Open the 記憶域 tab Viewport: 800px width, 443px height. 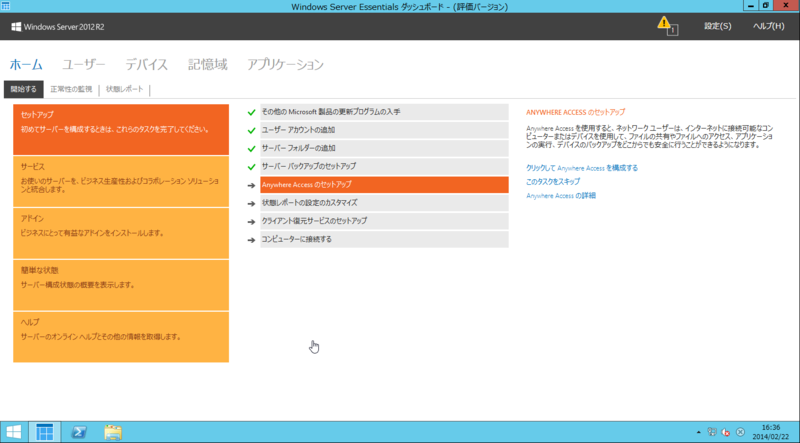tap(208, 65)
